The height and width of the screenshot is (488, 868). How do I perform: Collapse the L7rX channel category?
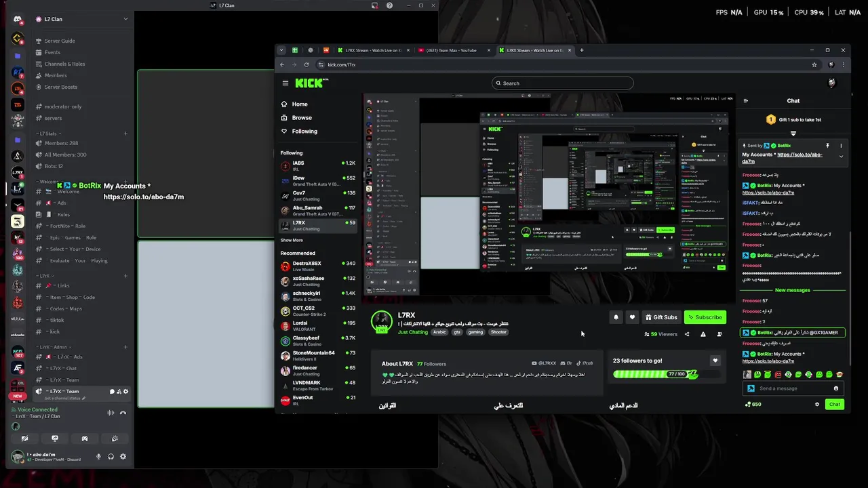(x=44, y=276)
